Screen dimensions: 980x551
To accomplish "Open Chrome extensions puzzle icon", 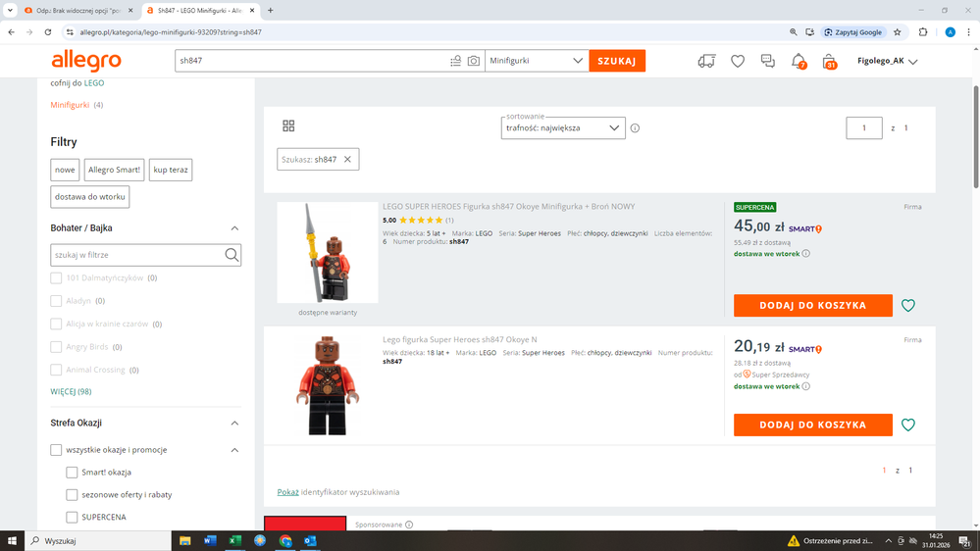I will coord(922,31).
